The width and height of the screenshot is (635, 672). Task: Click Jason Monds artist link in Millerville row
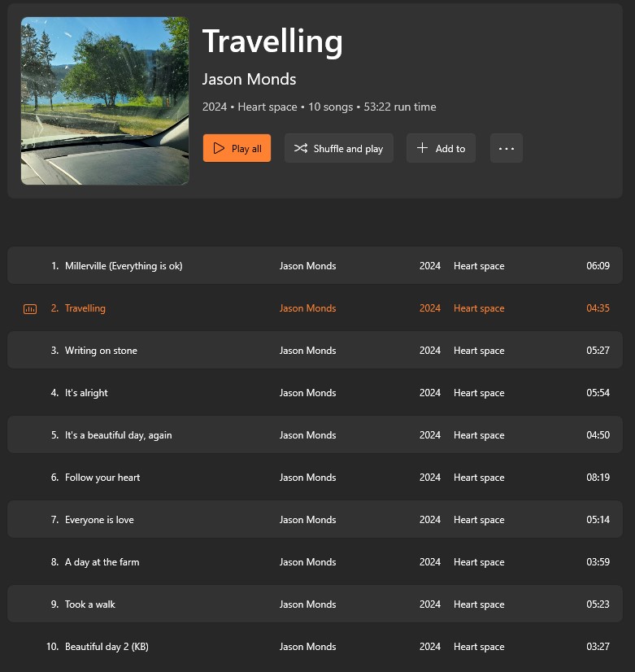307,266
